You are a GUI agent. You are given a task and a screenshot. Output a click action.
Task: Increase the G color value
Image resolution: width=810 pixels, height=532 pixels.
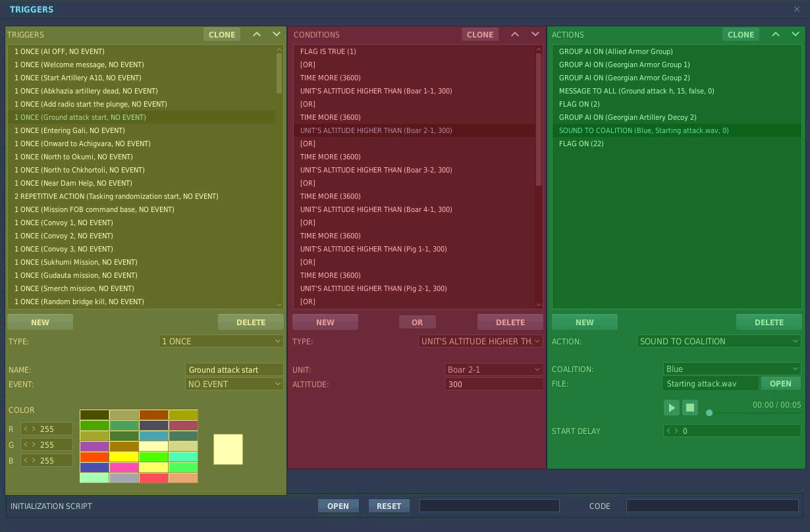(x=34, y=445)
